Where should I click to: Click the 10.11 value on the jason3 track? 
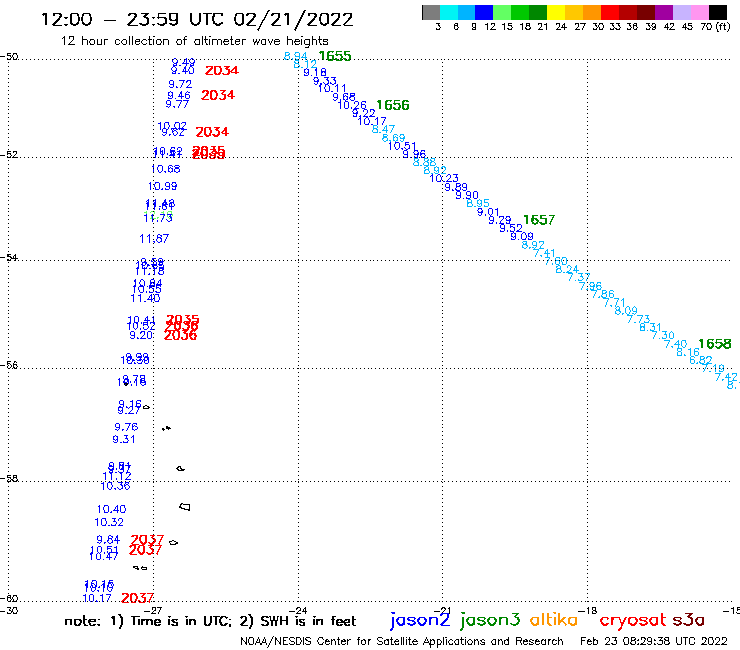(332, 88)
